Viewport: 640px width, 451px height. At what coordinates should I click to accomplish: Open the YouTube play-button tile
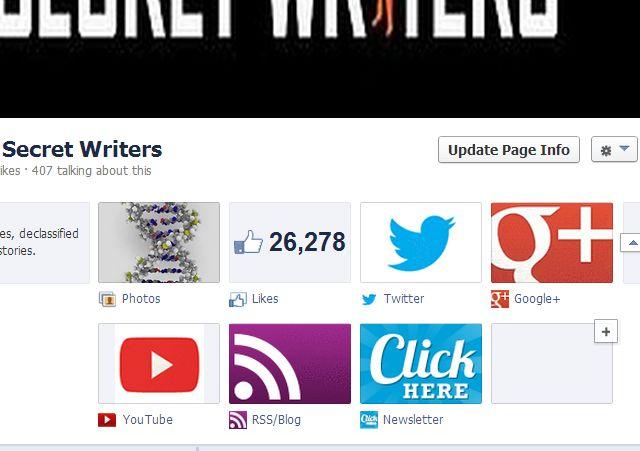[x=159, y=364]
